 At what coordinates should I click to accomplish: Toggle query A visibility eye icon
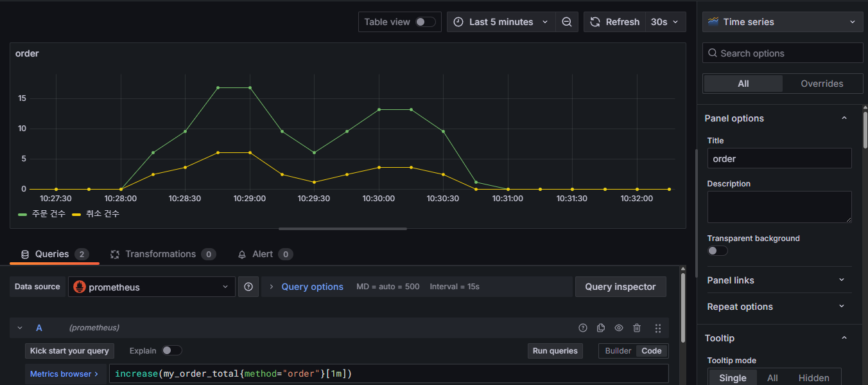619,328
